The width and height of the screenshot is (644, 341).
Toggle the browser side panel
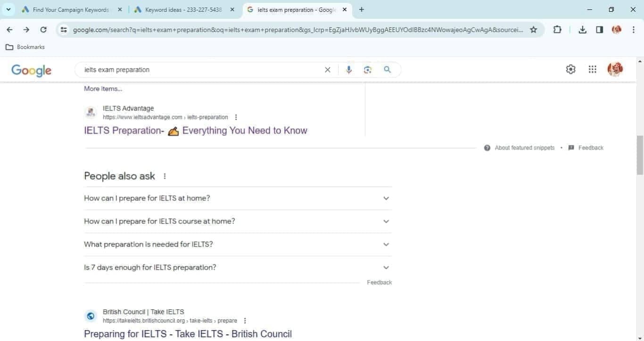coord(599,30)
